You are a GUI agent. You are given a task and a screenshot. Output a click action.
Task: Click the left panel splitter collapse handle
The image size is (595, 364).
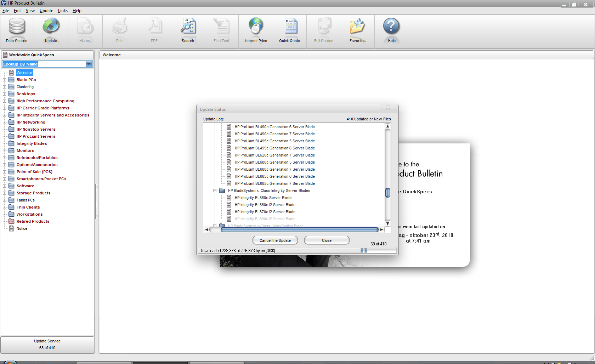point(97,201)
